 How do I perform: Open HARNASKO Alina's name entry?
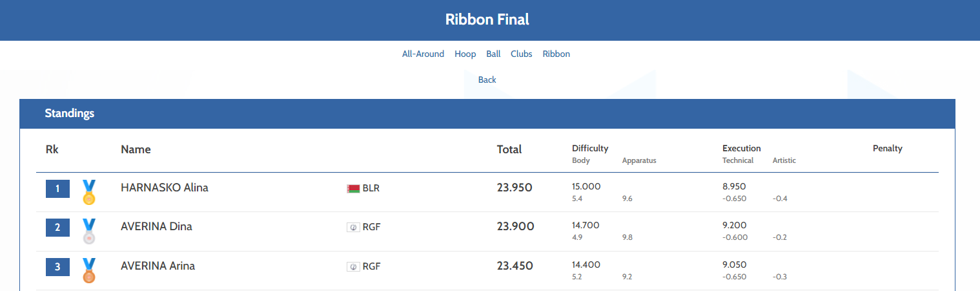coord(164,188)
